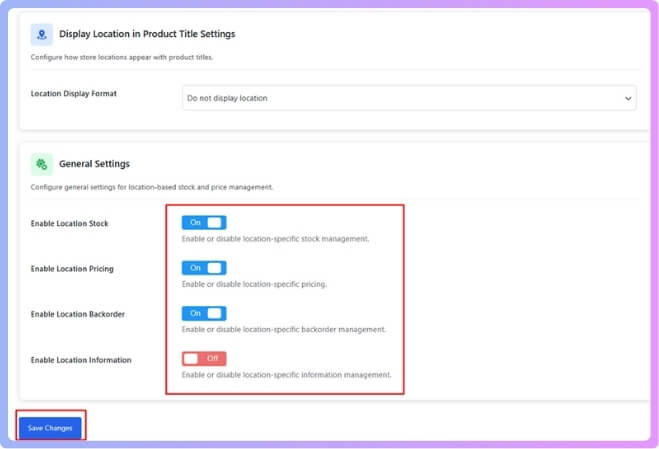659x449 pixels.
Task: Click the Display Location in Product Title Settings heading
Action: click(x=147, y=34)
